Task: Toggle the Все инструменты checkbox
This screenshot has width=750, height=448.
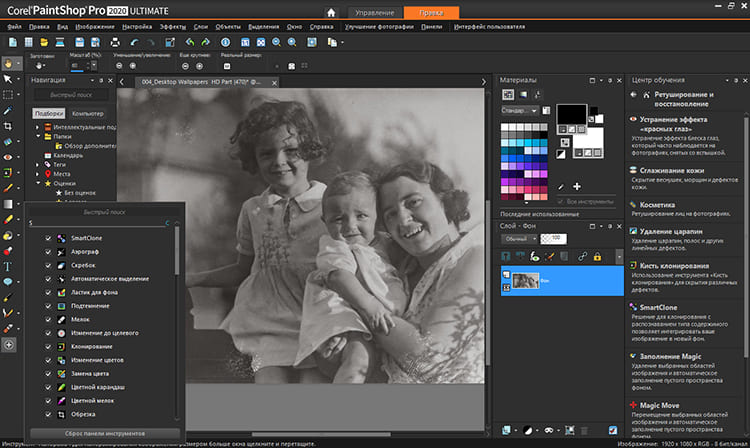Action: click(561, 202)
